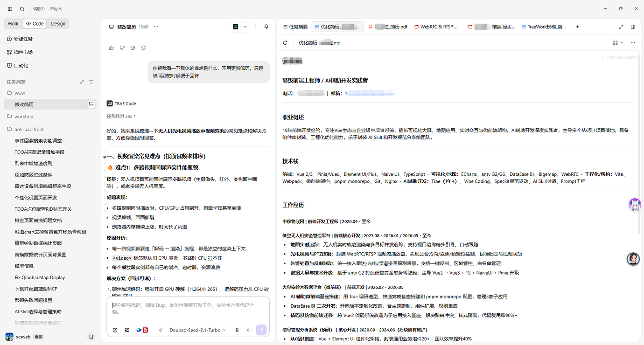The width and height of the screenshot is (644, 345).
Task: Toggle the left sidebar panel icon
Action: [10, 9]
